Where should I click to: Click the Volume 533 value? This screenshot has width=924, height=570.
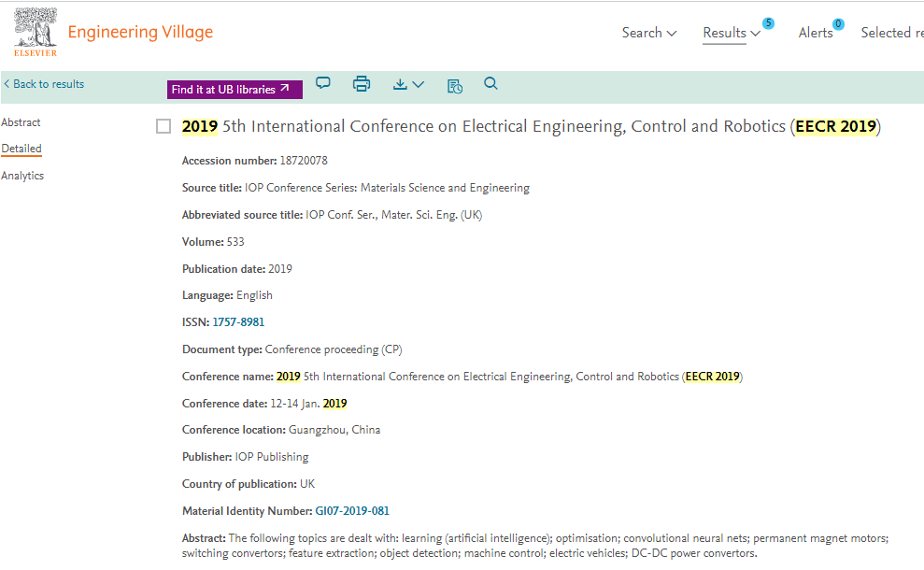[235, 242]
